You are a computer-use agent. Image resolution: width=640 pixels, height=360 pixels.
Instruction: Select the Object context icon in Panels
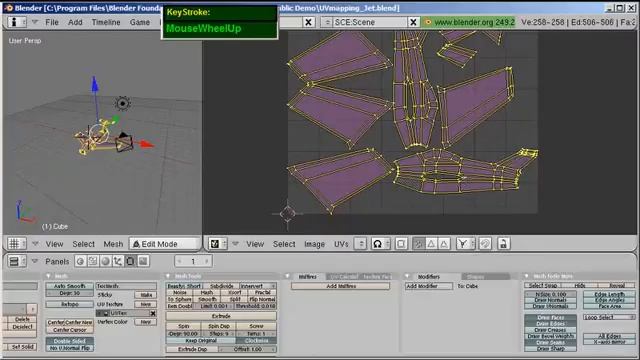pyautogui.click(x=118, y=261)
